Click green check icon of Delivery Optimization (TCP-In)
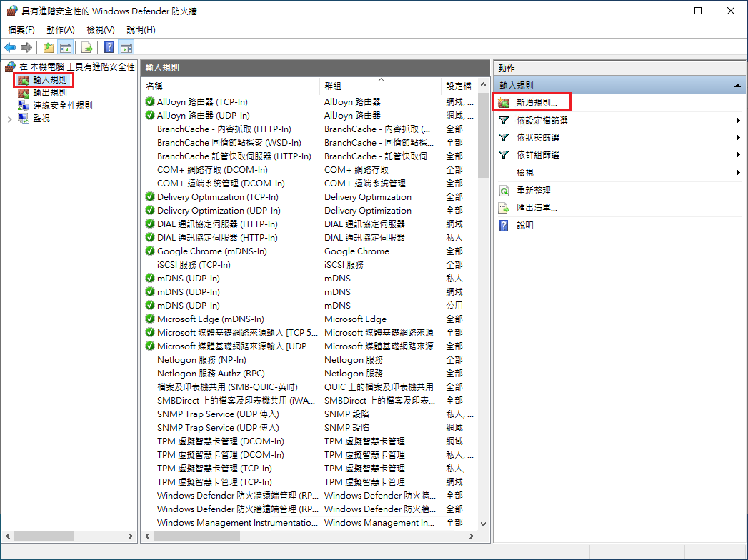The height and width of the screenshot is (560, 748). [x=150, y=196]
